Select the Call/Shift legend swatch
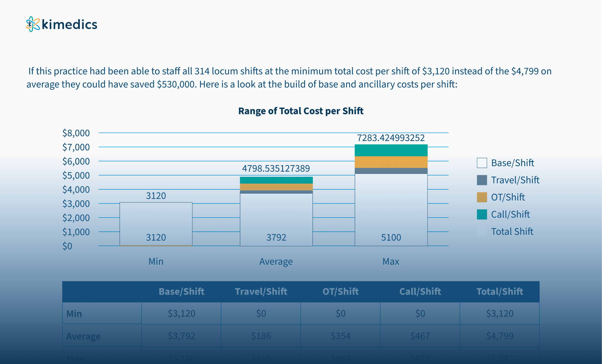602x364 pixels. click(482, 214)
